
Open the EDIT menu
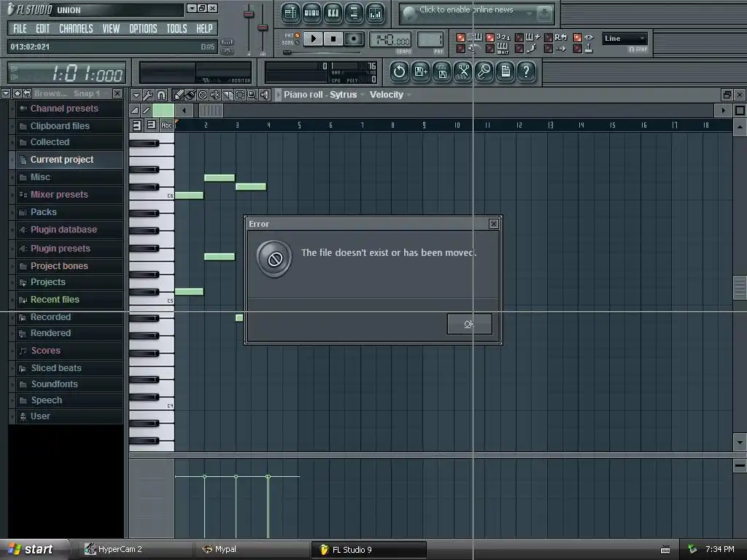(43, 28)
